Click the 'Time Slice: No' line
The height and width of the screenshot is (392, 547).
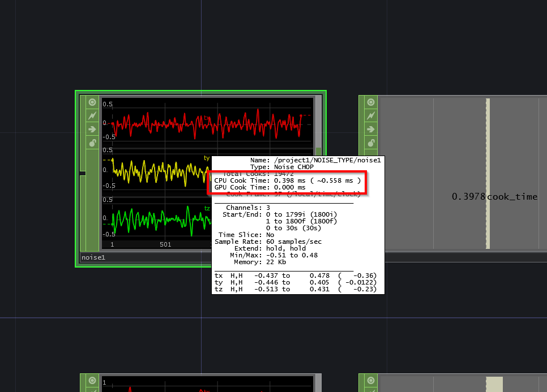(246, 235)
